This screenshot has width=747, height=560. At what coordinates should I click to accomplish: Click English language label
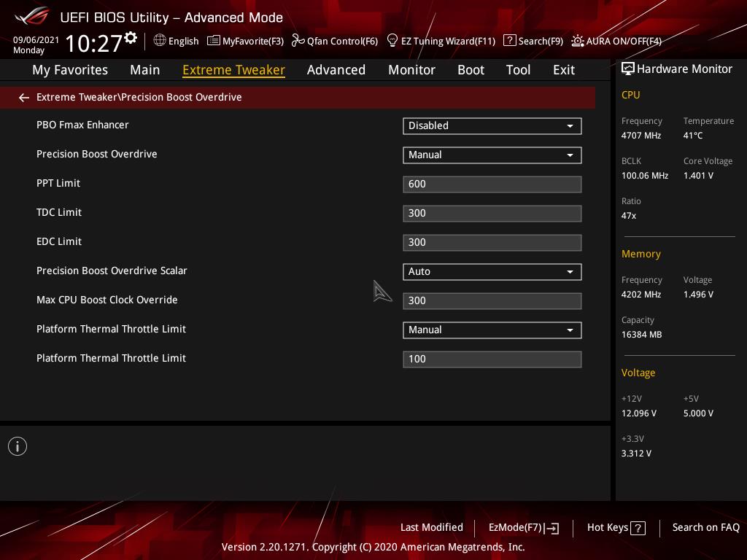(x=183, y=42)
